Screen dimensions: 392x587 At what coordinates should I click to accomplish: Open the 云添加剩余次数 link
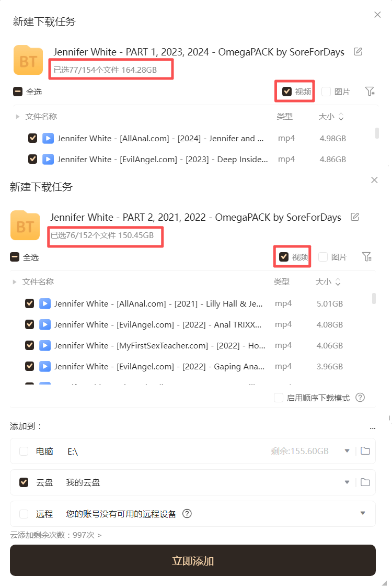point(56,535)
